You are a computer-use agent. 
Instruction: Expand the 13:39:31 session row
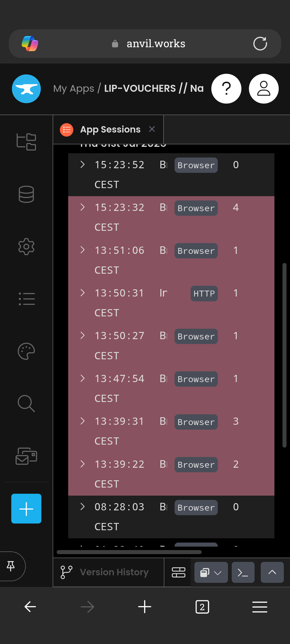pos(83,421)
